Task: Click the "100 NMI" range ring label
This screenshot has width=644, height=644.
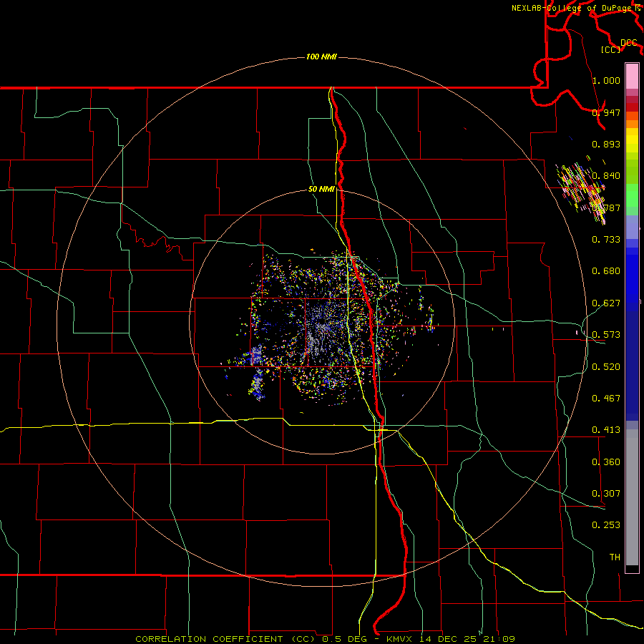Action: pyautogui.click(x=321, y=57)
